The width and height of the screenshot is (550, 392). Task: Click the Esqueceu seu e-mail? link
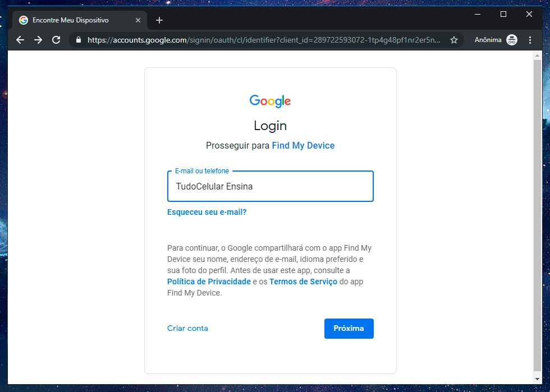[x=207, y=212]
